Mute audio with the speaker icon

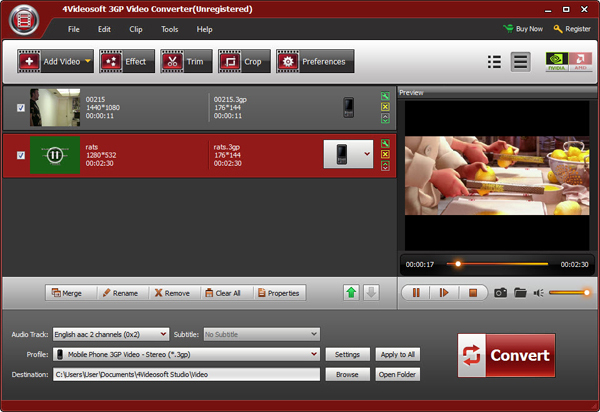pos(539,293)
